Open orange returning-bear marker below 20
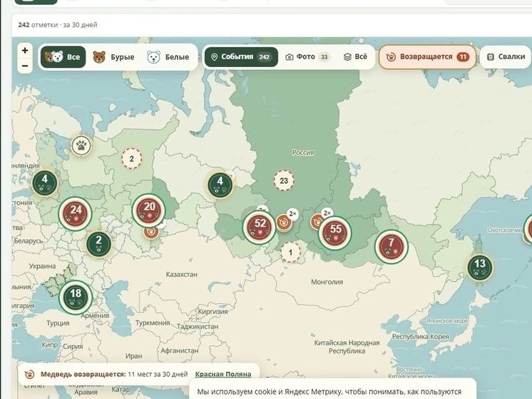The image size is (532, 399). [151, 232]
